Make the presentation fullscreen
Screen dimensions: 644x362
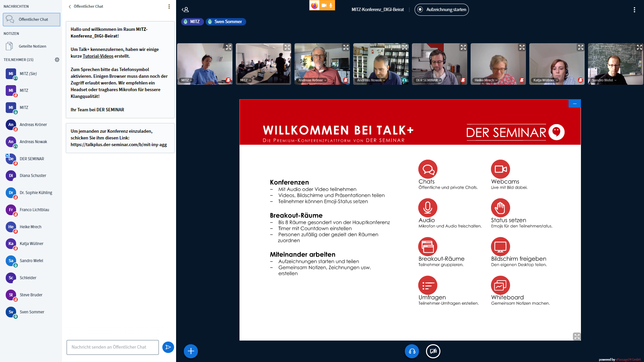(x=577, y=336)
